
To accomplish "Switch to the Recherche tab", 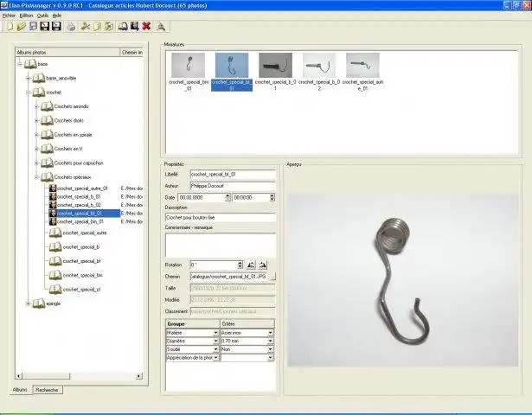I will coord(48,390).
